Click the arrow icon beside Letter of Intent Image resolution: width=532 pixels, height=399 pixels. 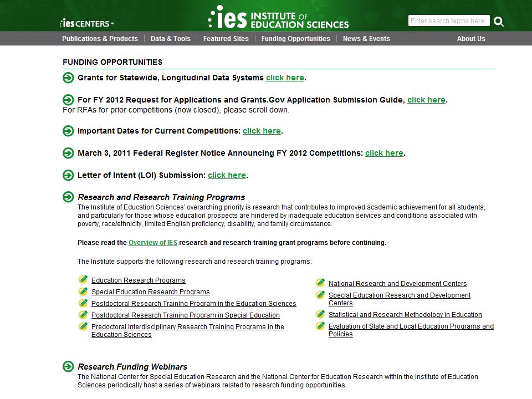(68, 176)
